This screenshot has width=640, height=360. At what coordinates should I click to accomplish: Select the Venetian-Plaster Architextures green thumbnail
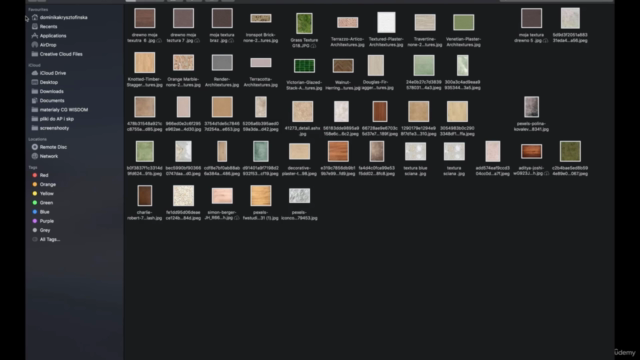point(464,22)
